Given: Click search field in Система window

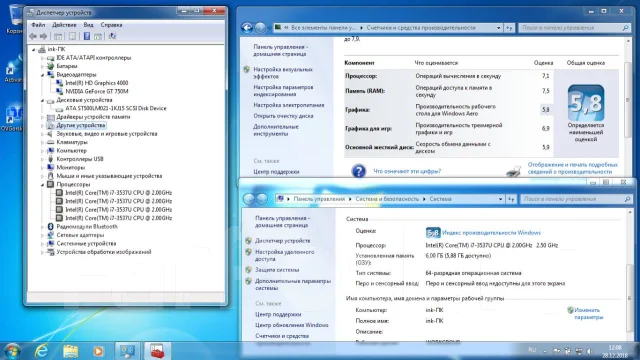Looking at the screenshot, I should coord(576,199).
